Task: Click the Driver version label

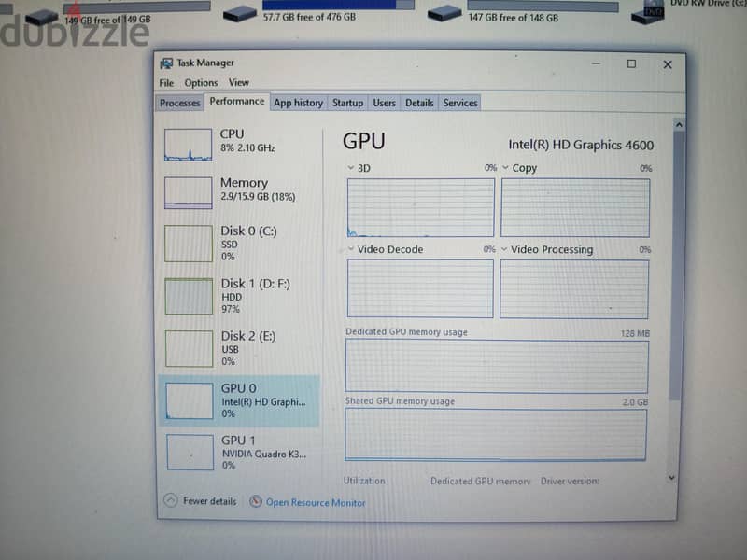Action: click(570, 481)
